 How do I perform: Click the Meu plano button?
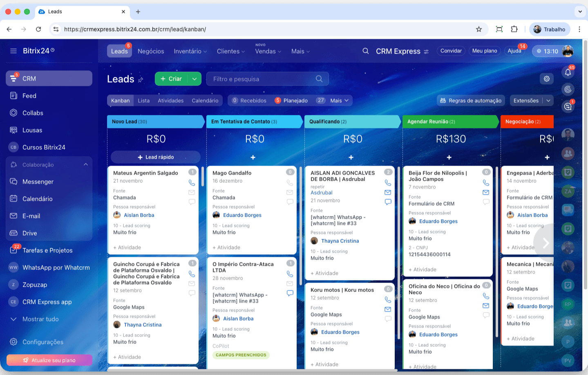485,51
